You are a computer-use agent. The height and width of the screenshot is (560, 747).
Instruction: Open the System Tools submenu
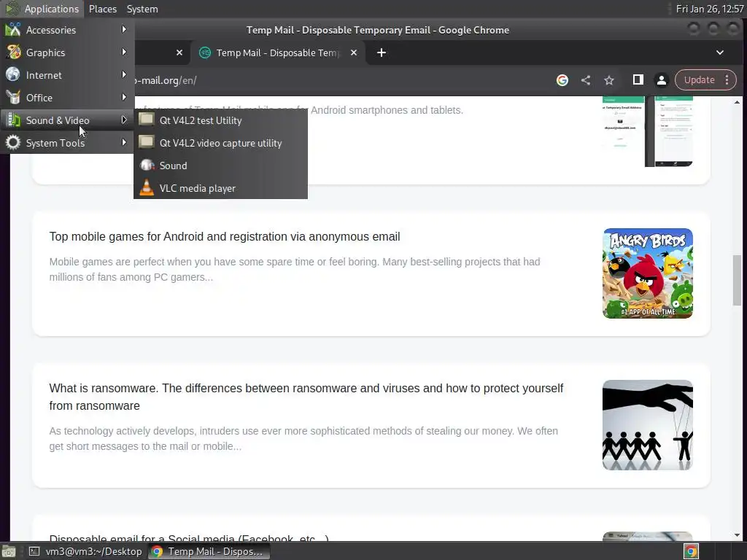point(67,143)
